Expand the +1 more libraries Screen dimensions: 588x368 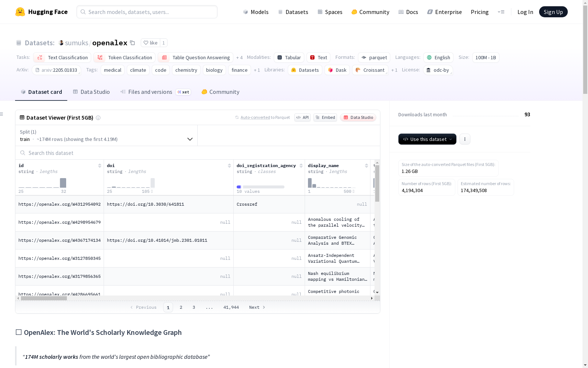[x=394, y=70]
